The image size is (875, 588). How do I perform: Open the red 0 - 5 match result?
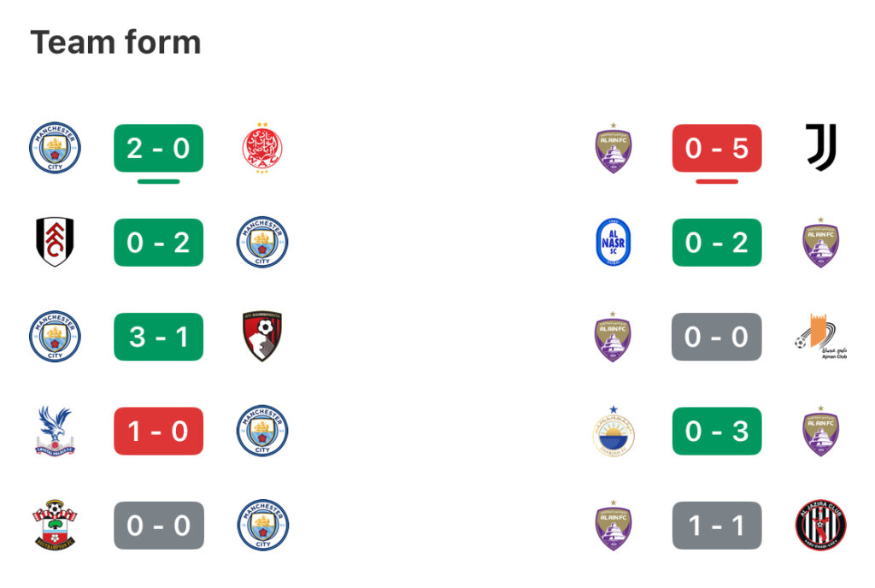coord(717,148)
